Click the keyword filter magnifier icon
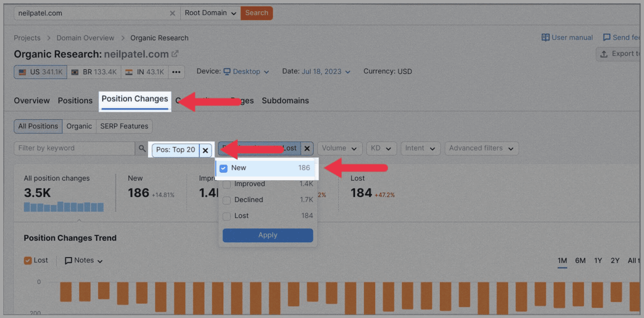The image size is (644, 318). (142, 148)
